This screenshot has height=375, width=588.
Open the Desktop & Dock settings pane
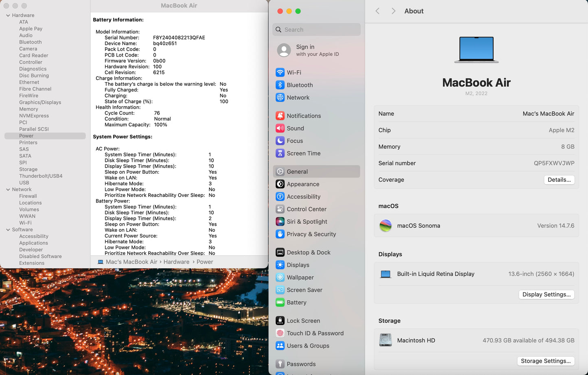[x=308, y=253]
